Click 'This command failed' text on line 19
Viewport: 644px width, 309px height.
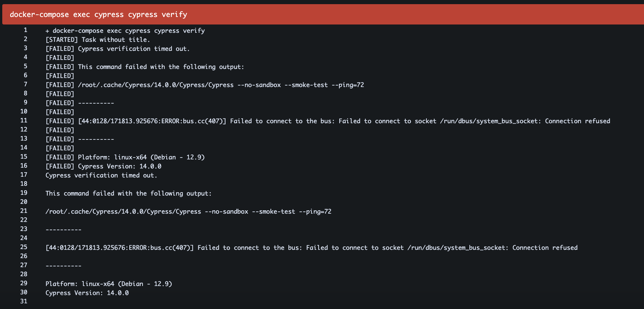click(x=129, y=193)
